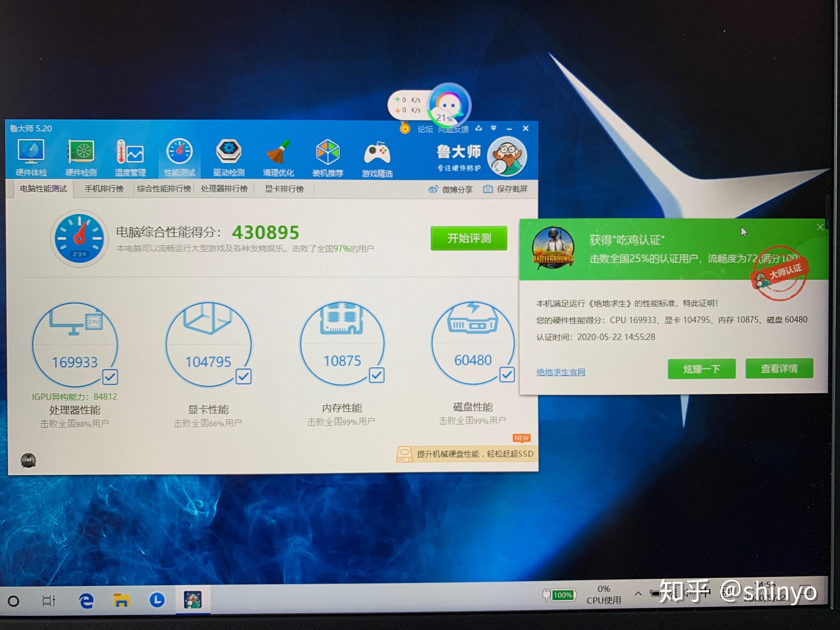The image size is (840, 630).
Task: Toggle the 显卡性能 checkbox
Action: pyautogui.click(x=243, y=376)
